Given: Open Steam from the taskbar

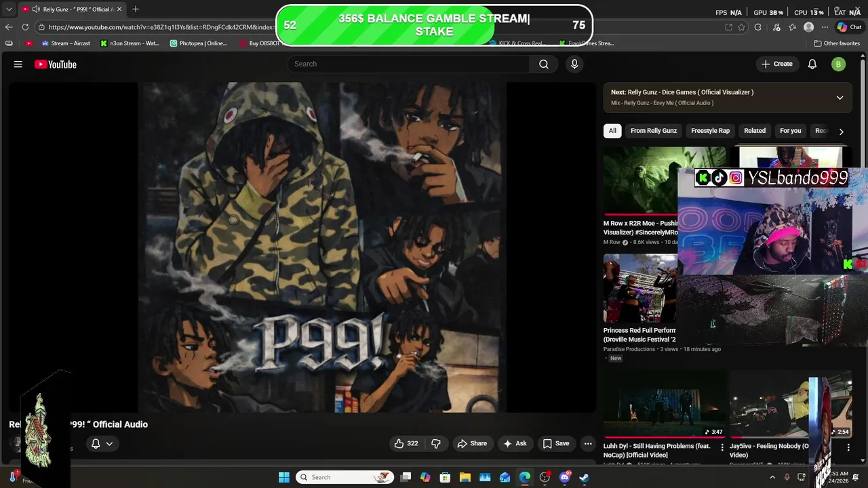Looking at the screenshot, I should click(585, 477).
